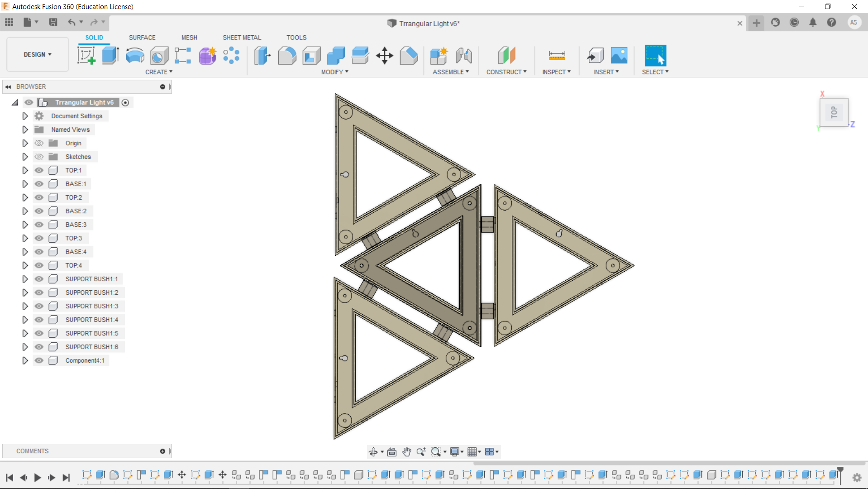Open the notifications bell
This screenshot has height=489, width=868.
point(813,22)
